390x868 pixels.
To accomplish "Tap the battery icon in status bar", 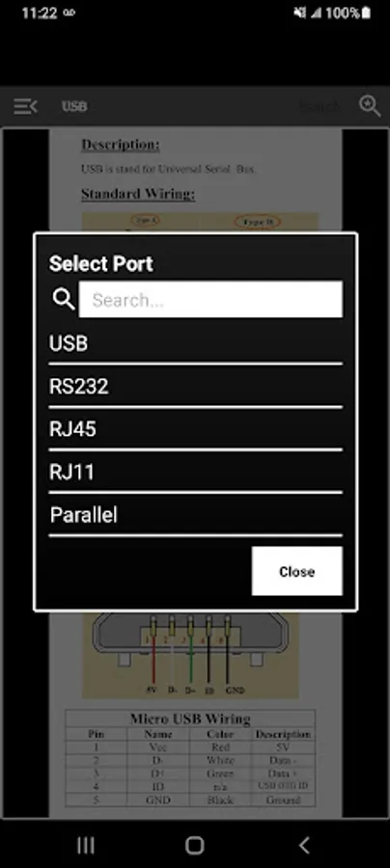I will pos(366,13).
